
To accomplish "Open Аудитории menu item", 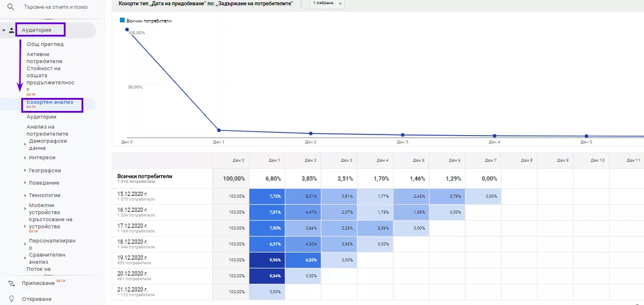I will 41,117.
